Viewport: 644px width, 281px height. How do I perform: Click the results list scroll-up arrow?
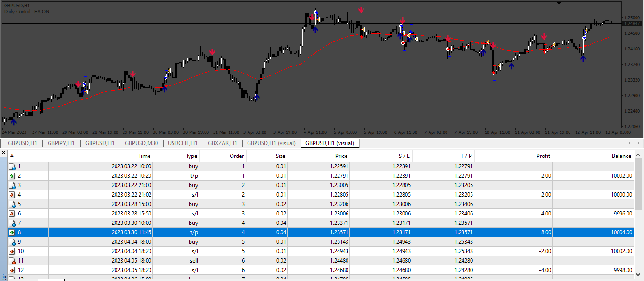639,154
